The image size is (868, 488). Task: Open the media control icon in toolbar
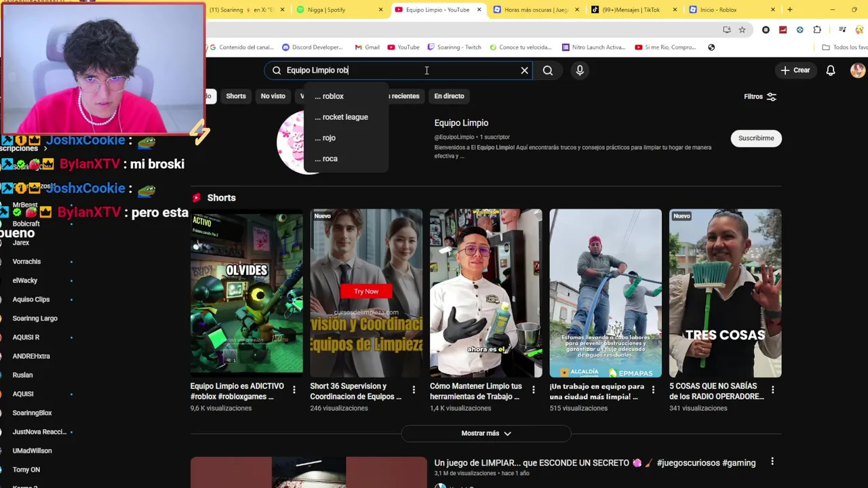click(842, 30)
